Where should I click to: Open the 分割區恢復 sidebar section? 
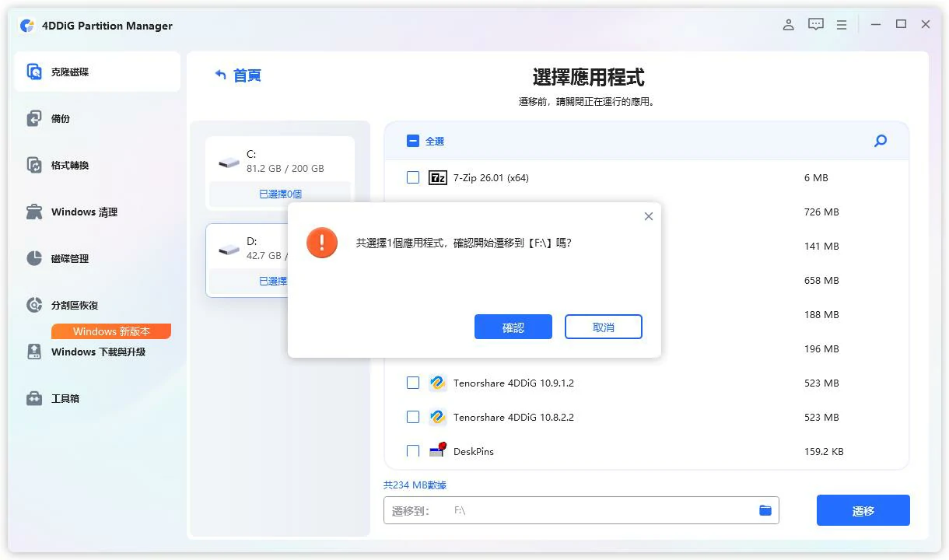pyautogui.click(x=97, y=305)
